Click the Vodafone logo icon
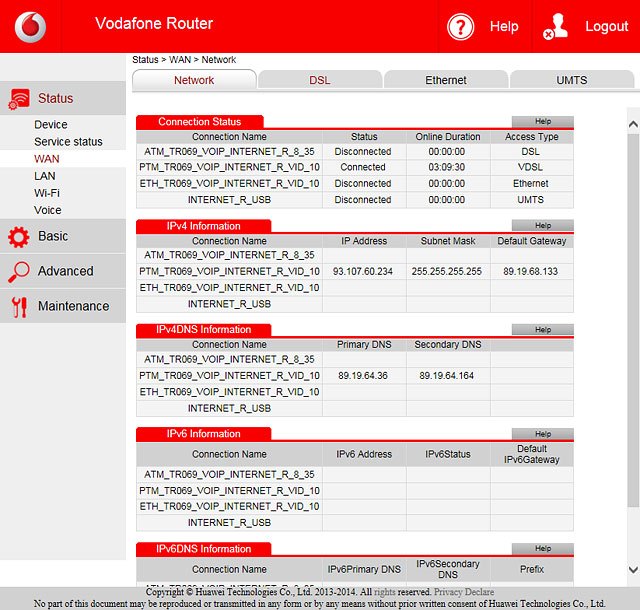The height and width of the screenshot is (610, 640). (x=30, y=27)
